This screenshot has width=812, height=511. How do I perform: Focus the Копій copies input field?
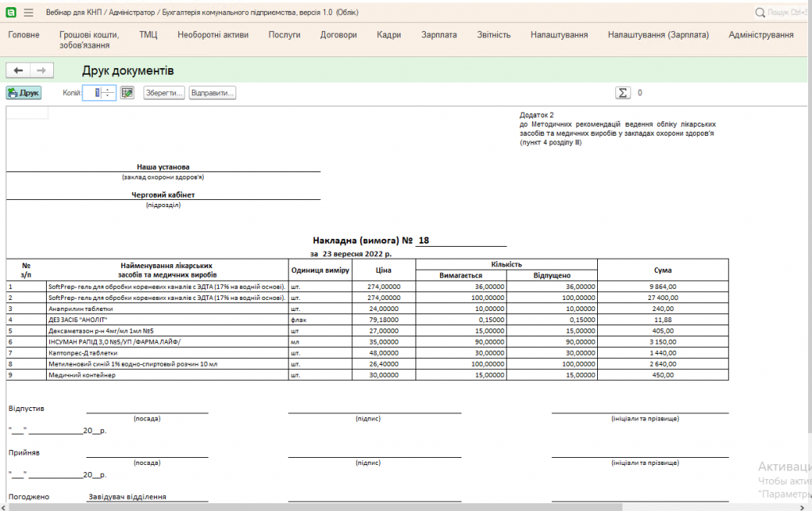pyautogui.click(x=94, y=93)
